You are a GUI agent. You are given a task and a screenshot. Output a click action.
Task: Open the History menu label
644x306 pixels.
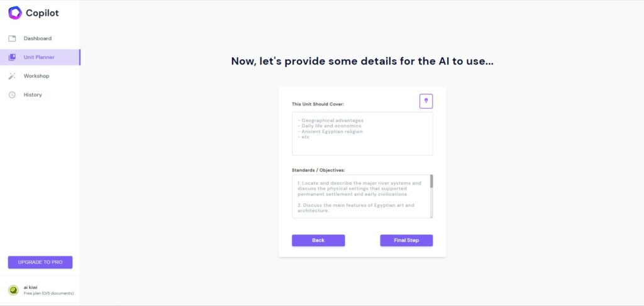click(x=33, y=95)
